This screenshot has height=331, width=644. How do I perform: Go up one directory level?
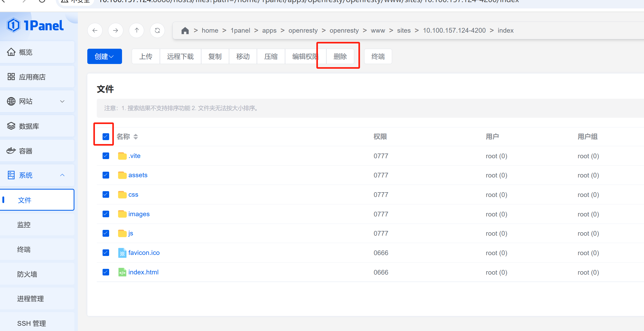tap(136, 31)
